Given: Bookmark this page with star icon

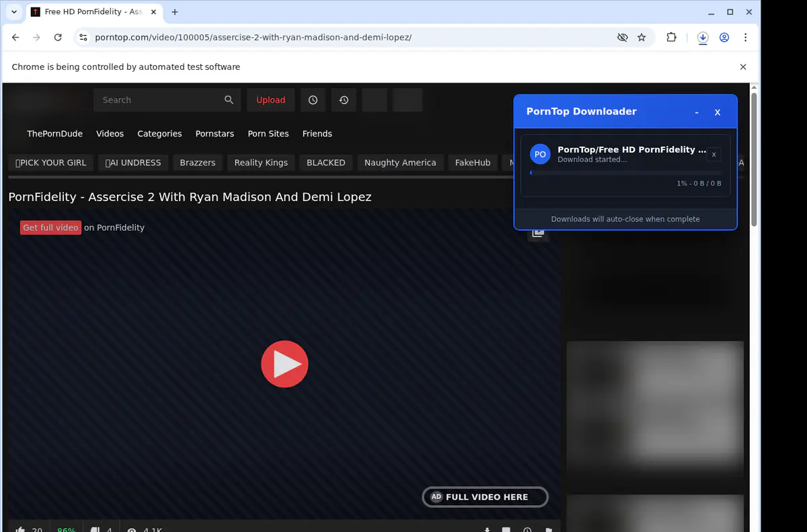Looking at the screenshot, I should tap(642, 38).
